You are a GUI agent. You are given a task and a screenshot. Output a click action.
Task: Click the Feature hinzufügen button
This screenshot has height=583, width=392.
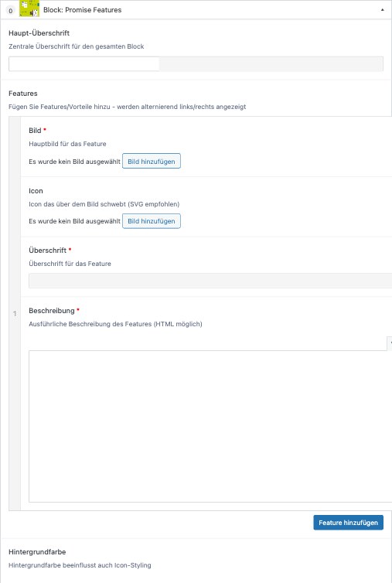348,523
